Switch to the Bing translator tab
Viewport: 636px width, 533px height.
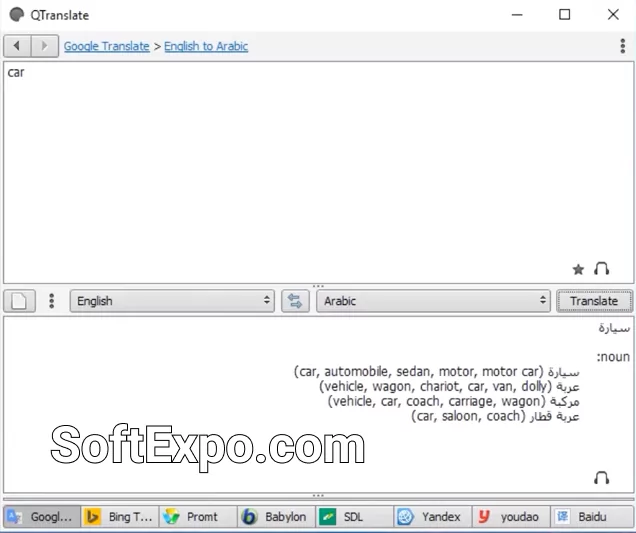(119, 517)
